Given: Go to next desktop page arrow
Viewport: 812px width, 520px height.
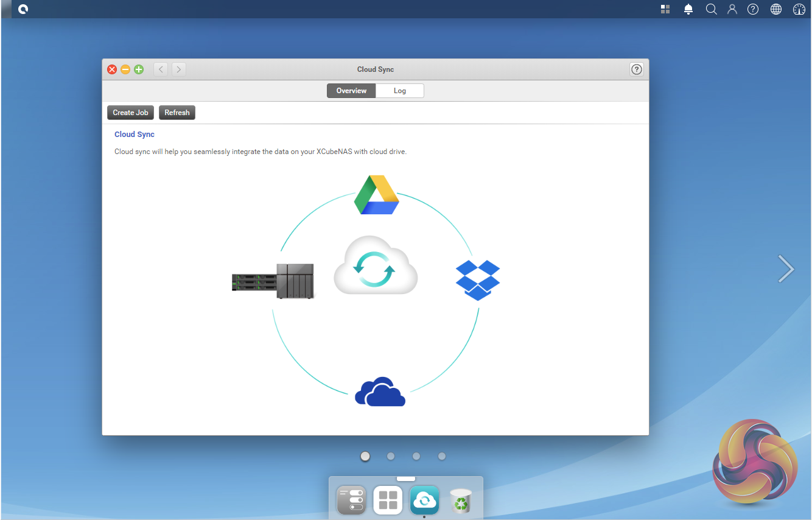Looking at the screenshot, I should (786, 269).
